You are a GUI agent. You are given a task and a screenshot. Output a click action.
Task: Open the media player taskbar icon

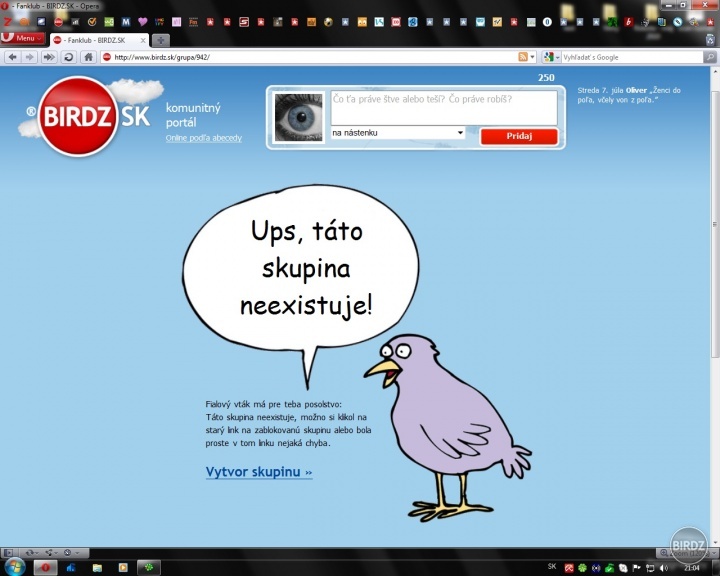(x=123, y=567)
